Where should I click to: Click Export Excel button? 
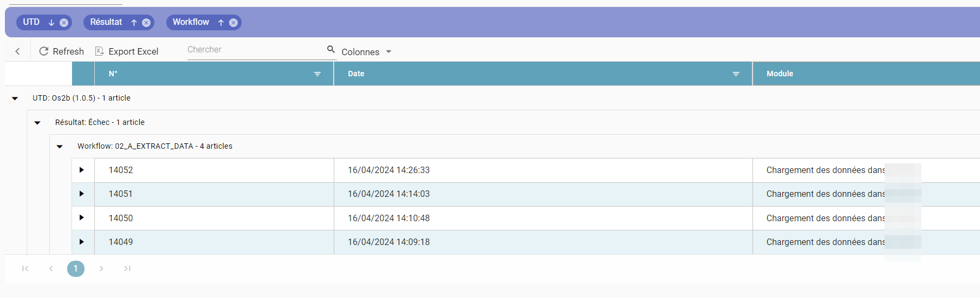point(127,51)
